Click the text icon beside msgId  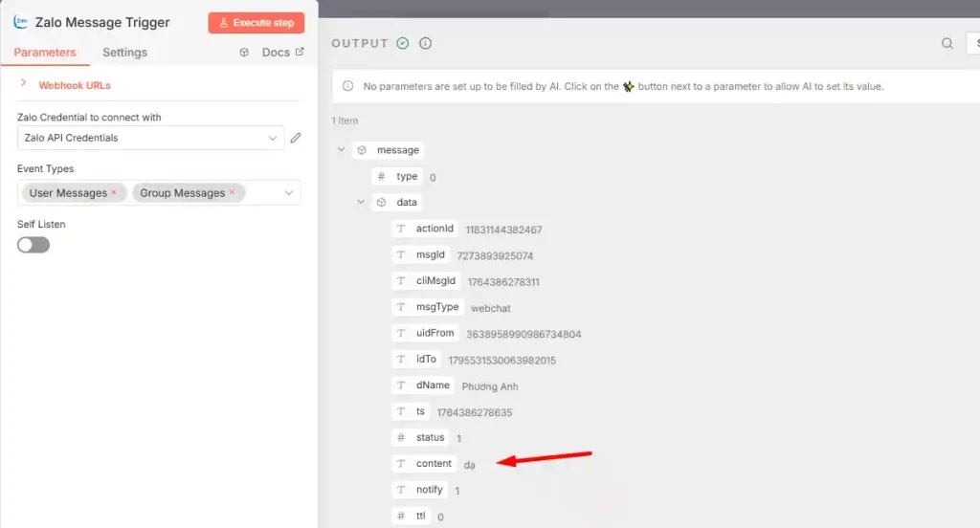click(x=401, y=255)
